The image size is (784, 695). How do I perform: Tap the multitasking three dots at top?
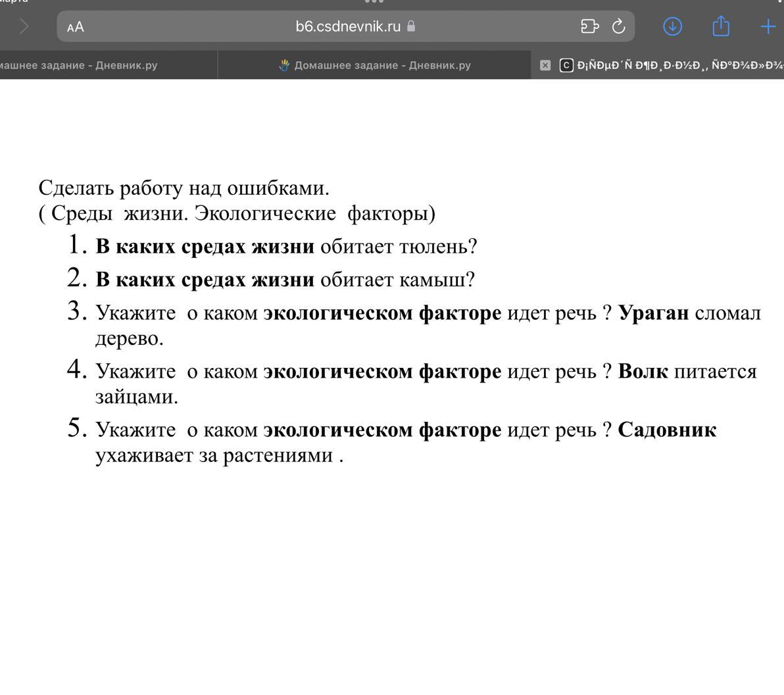point(374,2)
